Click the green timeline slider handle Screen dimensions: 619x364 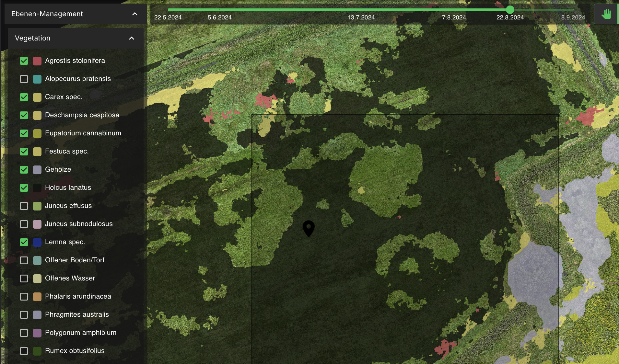pos(510,10)
